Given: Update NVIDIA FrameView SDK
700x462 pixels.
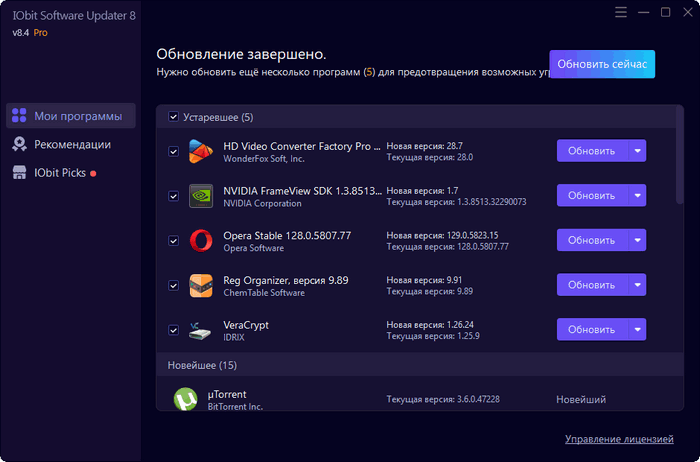Looking at the screenshot, I should [592, 196].
